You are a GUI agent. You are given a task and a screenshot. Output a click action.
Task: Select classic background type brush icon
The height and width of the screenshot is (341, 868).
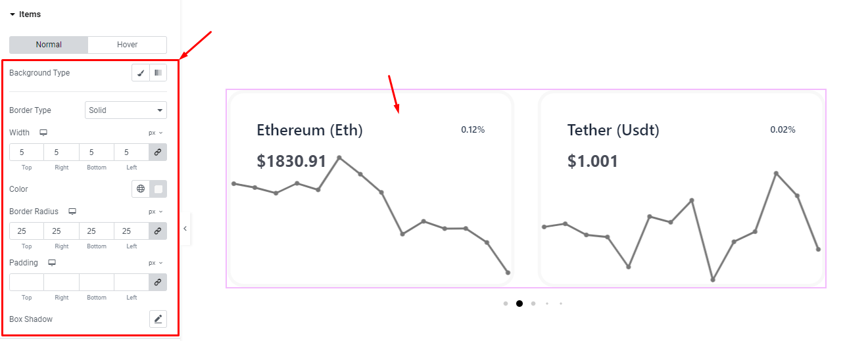(x=141, y=73)
